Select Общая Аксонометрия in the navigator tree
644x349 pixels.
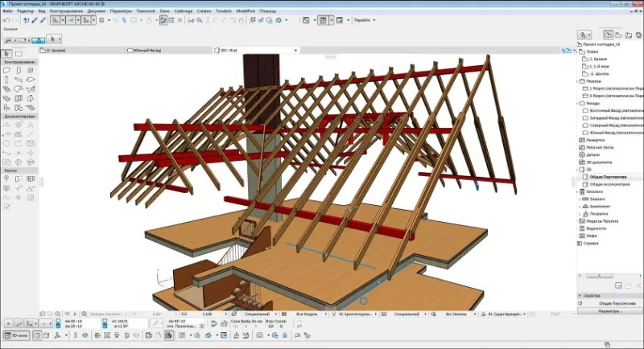click(x=609, y=184)
